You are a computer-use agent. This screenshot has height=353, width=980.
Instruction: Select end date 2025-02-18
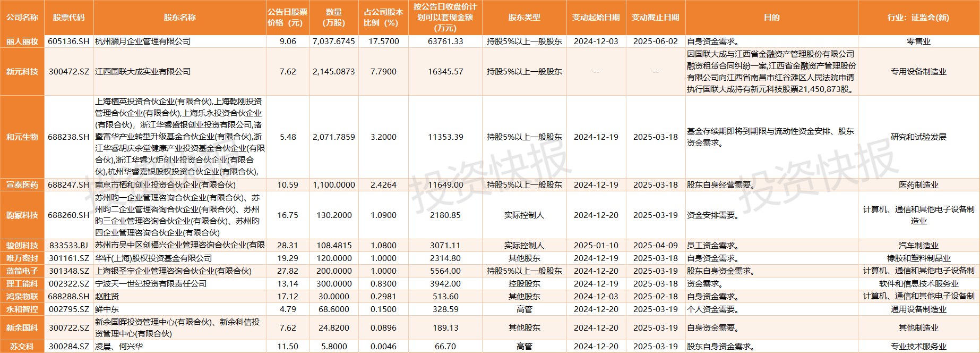point(656,297)
